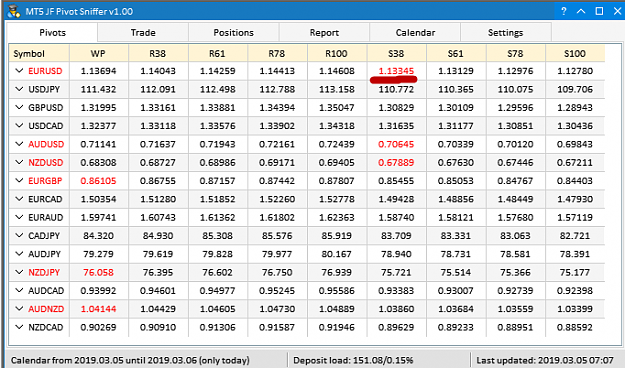This screenshot has height=368, width=625.
Task: Go to the Settings tab
Action: 506,32
